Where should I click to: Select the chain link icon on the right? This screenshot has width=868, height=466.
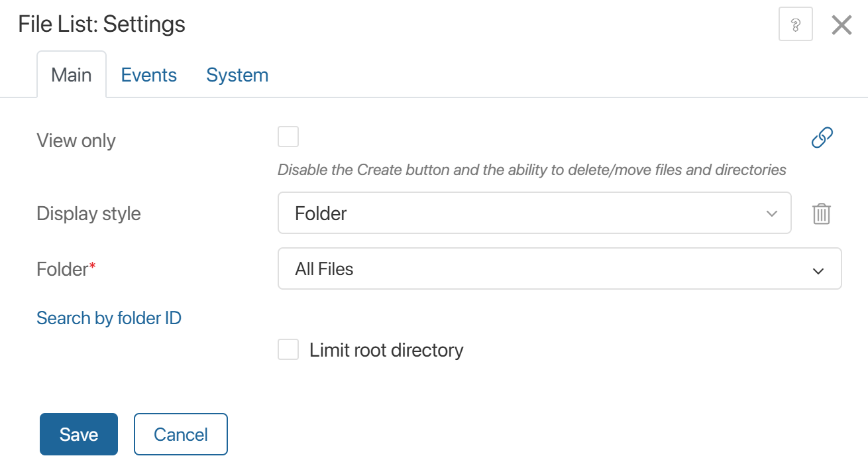point(822,137)
